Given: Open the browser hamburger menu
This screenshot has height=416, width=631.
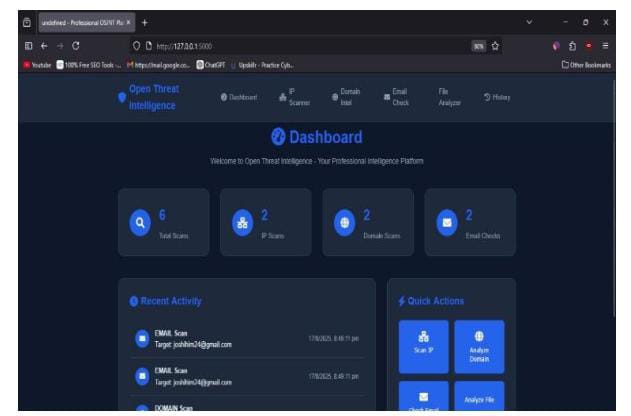Looking at the screenshot, I should tap(606, 45).
